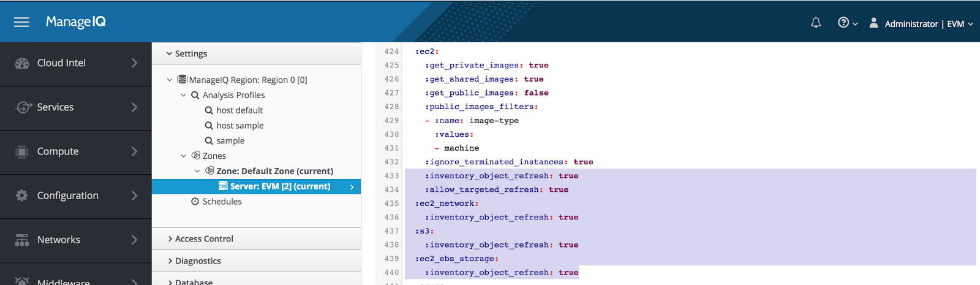This screenshot has width=980, height=285.
Task: Open the Cloud Intel menu
Action: tap(75, 64)
